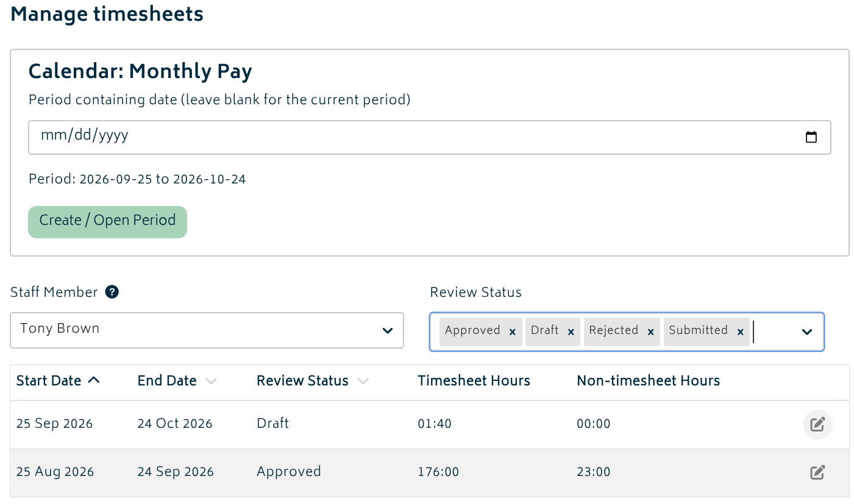Click the 00:00 non-timesheet hours cell
The height and width of the screenshot is (504, 854).
(x=594, y=424)
